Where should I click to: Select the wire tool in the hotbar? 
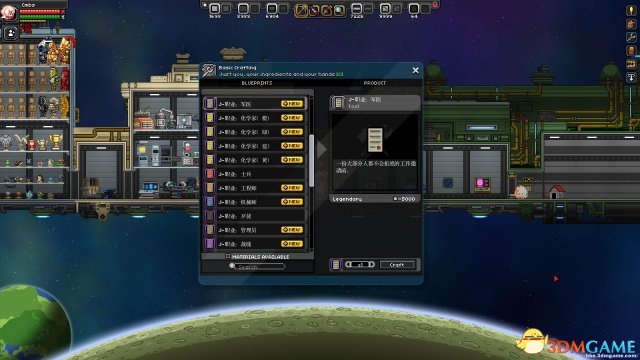(314, 10)
